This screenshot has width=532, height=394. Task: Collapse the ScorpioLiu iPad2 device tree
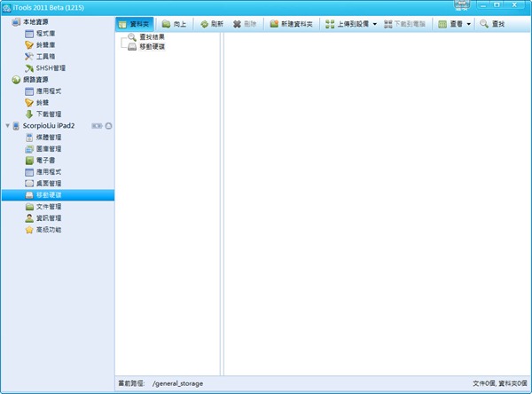click(x=7, y=126)
